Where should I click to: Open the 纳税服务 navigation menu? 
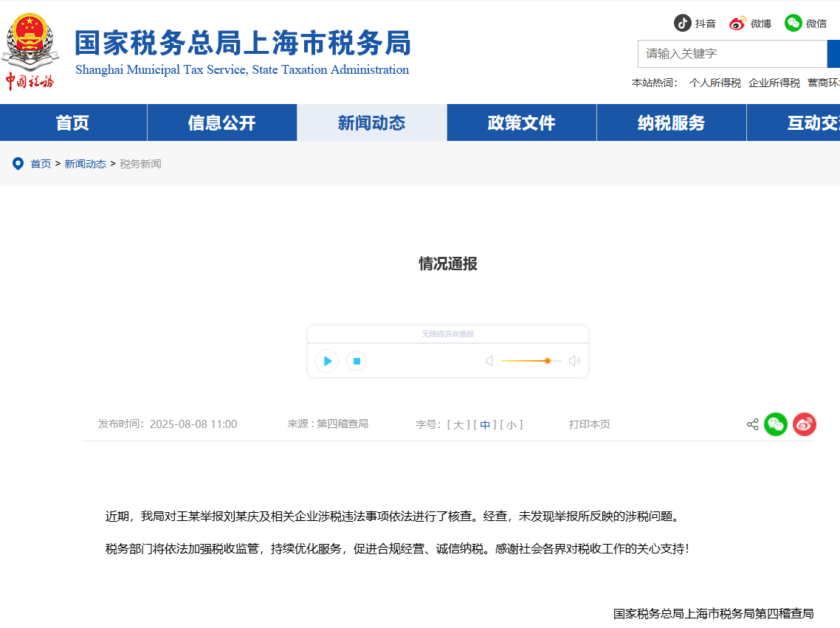[x=671, y=123]
